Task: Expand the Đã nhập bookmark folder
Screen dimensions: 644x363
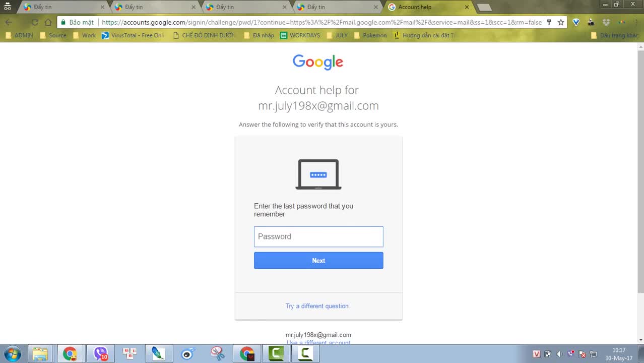Action: tap(259, 35)
